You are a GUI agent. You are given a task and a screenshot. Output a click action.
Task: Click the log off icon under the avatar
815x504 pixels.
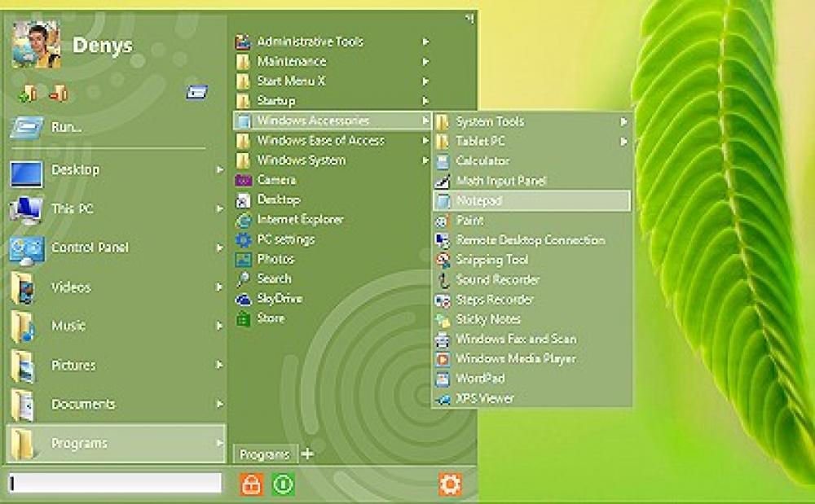[x=54, y=93]
